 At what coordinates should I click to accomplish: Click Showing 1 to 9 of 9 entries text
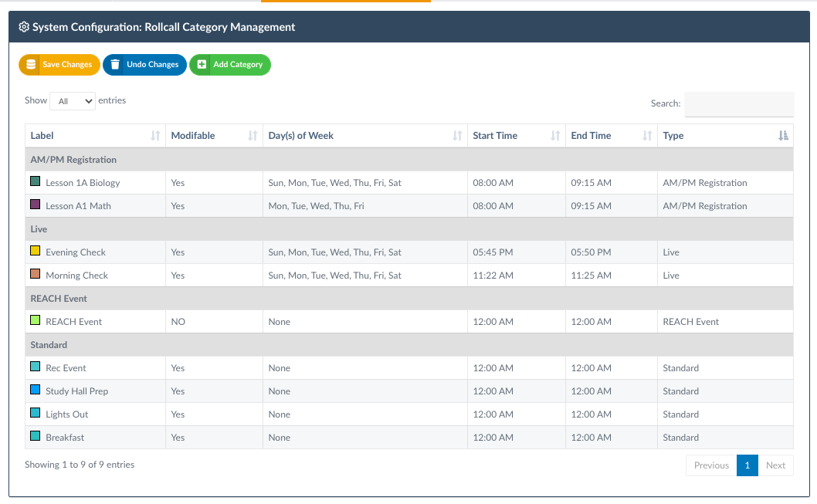click(80, 465)
